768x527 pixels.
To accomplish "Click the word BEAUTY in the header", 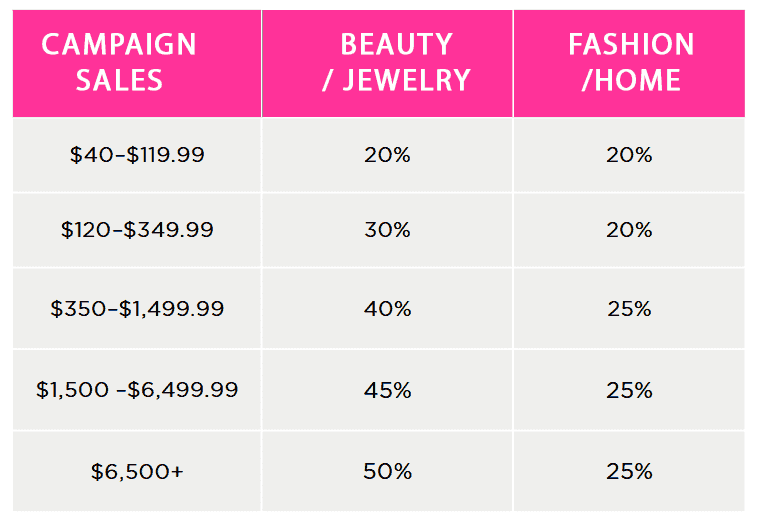I will pos(396,45).
